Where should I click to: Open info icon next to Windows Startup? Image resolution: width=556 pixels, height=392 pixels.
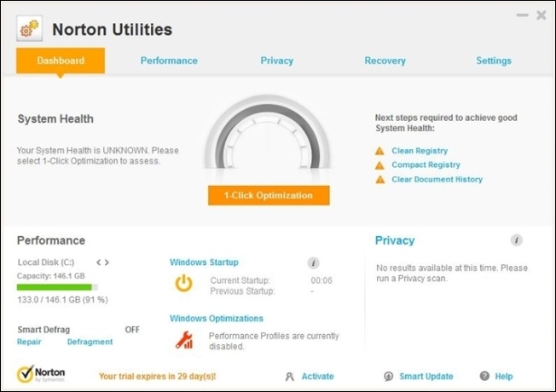tap(313, 263)
